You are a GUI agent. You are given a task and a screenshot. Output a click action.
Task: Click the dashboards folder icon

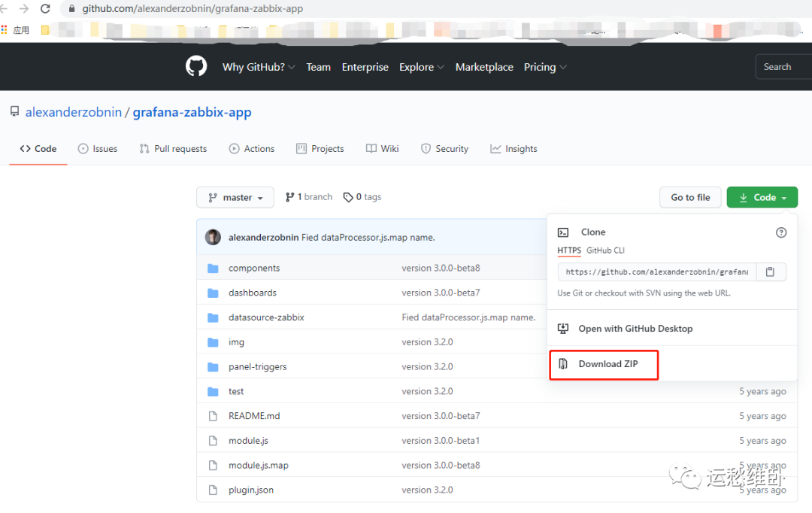pos(213,293)
